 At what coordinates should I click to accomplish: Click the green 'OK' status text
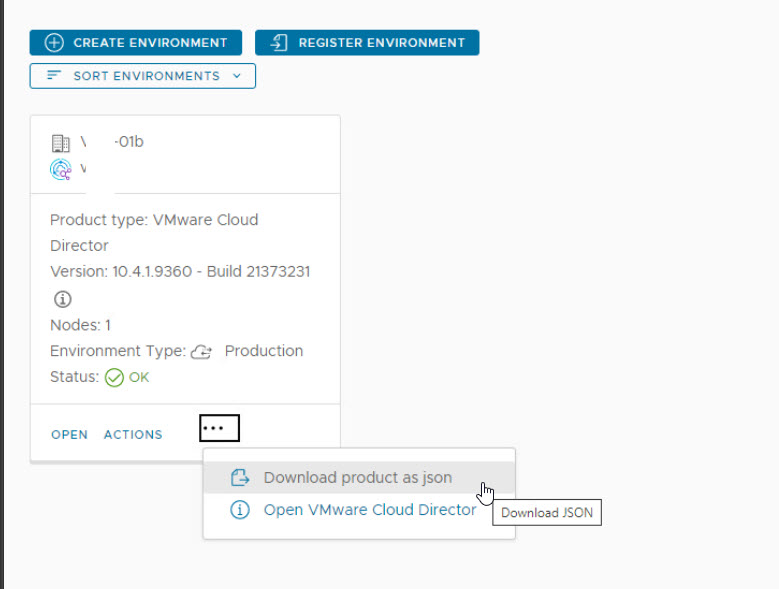pos(139,377)
